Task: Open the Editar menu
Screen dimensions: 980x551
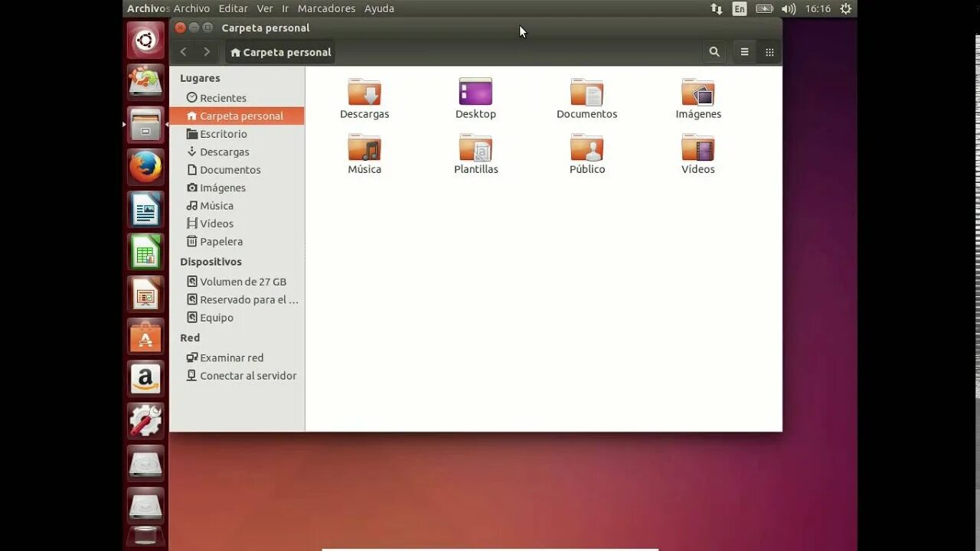Action: tap(234, 8)
